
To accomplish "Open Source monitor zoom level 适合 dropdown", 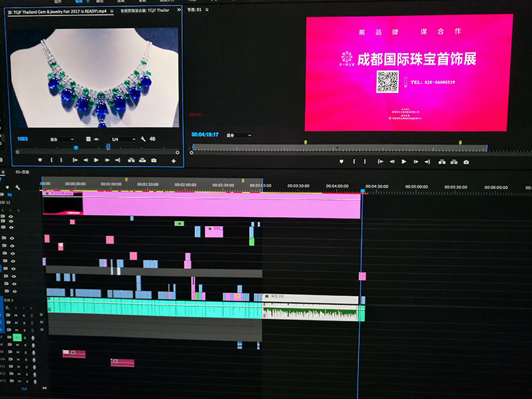I will coord(62,139).
